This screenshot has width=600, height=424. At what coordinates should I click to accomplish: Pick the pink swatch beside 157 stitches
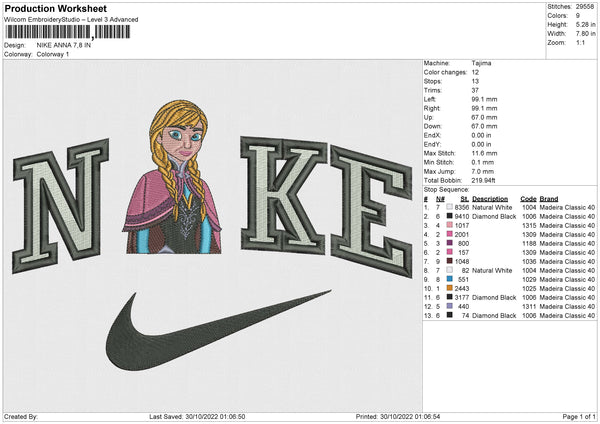pyautogui.click(x=449, y=252)
